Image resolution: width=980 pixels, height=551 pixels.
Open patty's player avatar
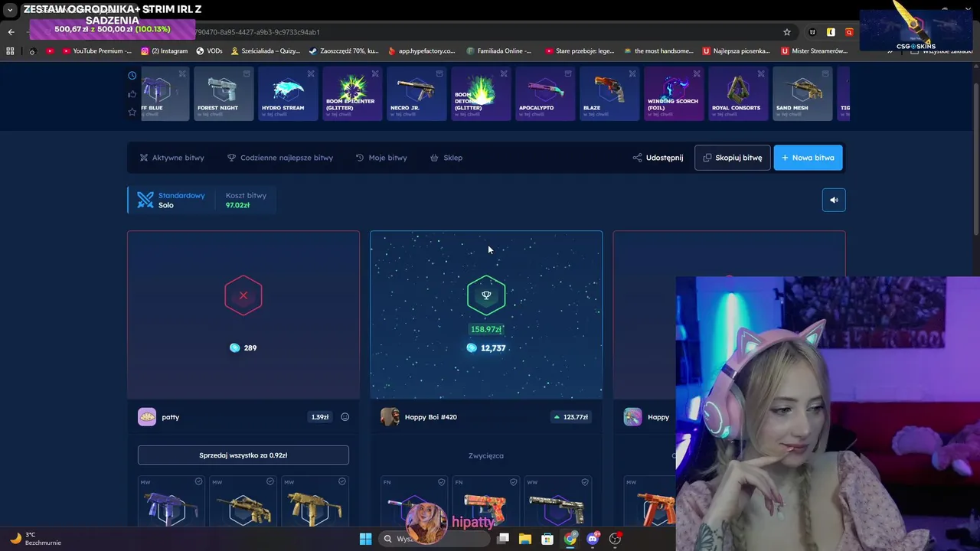click(147, 417)
